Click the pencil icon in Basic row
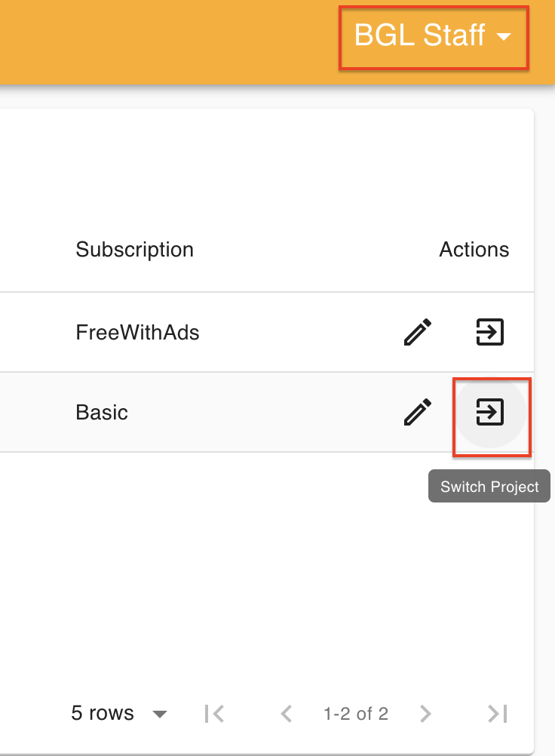The width and height of the screenshot is (555, 756). (418, 412)
